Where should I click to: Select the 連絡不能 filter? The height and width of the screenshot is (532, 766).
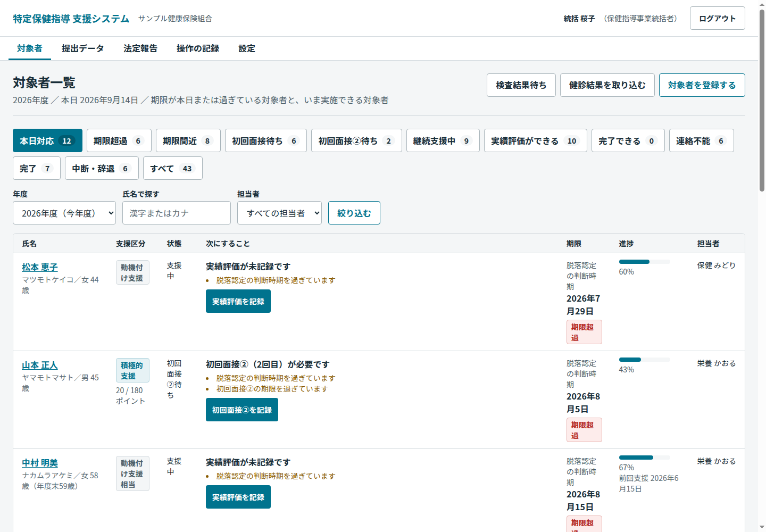pyautogui.click(x=702, y=140)
